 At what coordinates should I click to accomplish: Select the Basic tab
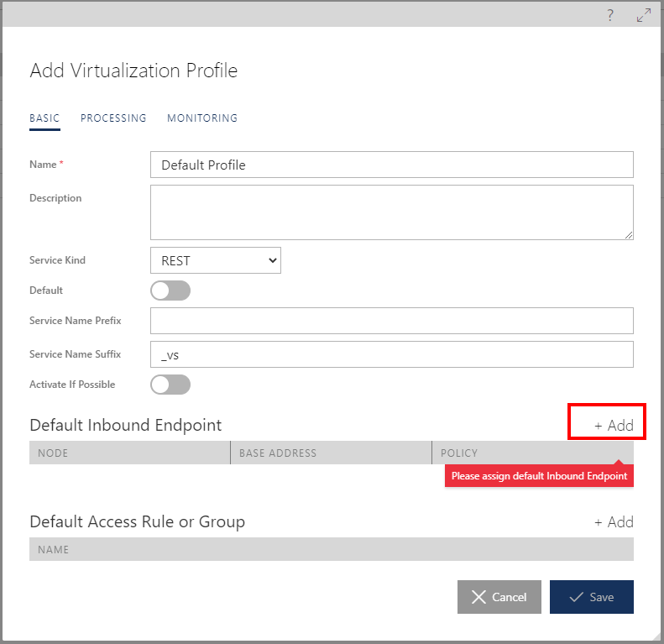[44, 118]
